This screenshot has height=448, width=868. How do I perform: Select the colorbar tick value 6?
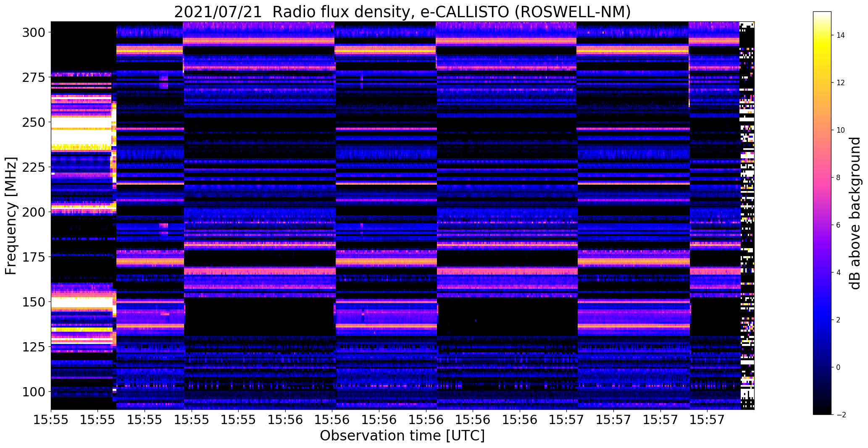(x=839, y=225)
